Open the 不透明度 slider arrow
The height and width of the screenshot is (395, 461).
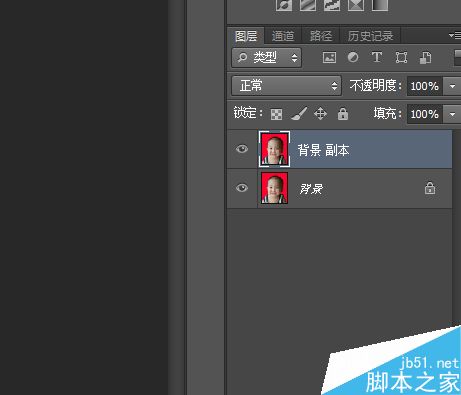coord(452,86)
